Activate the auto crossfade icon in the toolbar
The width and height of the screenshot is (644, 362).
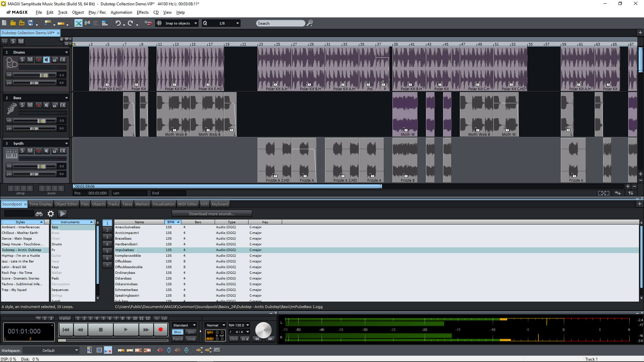tap(78, 23)
